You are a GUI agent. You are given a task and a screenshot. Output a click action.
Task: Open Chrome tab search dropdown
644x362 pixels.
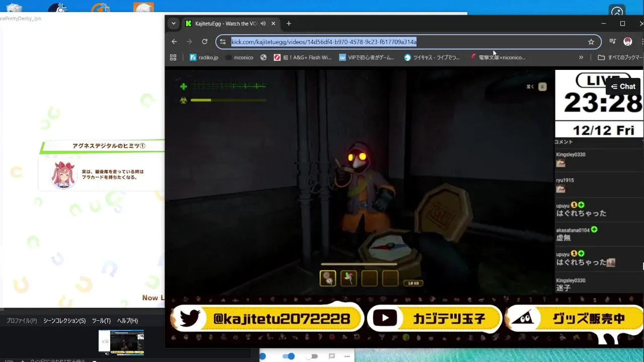pyautogui.click(x=174, y=24)
